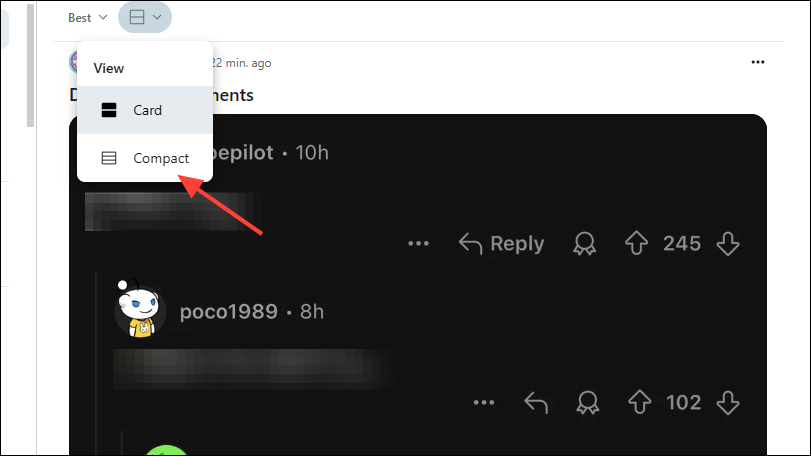This screenshot has height=456, width=811.
Task: Open poco1989's user profile link
Action: coord(229,312)
